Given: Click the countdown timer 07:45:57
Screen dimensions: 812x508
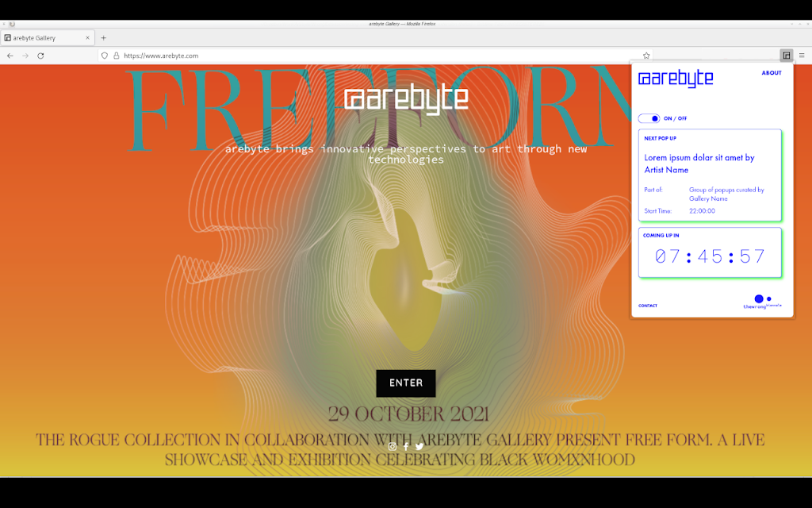Looking at the screenshot, I should [x=710, y=256].
